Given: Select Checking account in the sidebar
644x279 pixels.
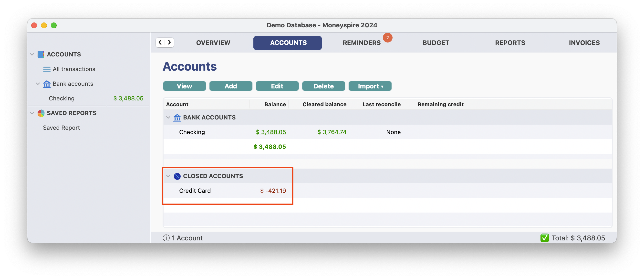Looking at the screenshot, I should pyautogui.click(x=62, y=98).
